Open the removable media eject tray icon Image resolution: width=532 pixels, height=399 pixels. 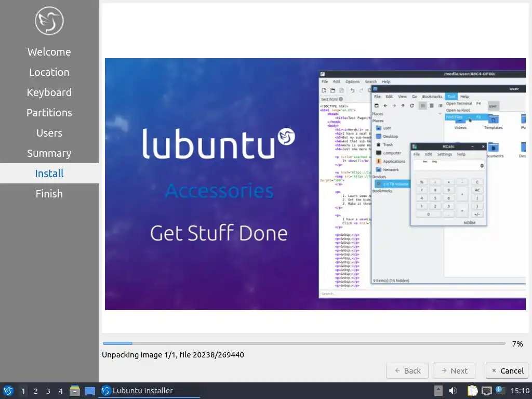point(438,391)
